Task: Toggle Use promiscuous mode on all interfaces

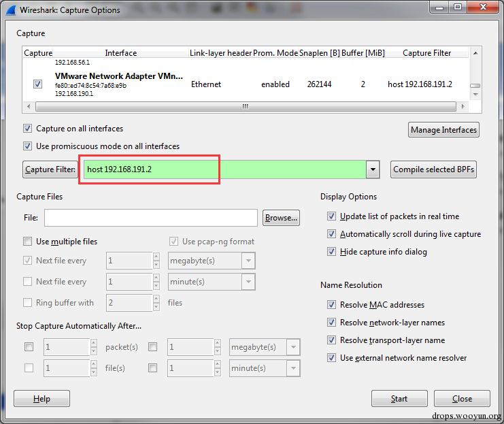Action: pos(28,146)
